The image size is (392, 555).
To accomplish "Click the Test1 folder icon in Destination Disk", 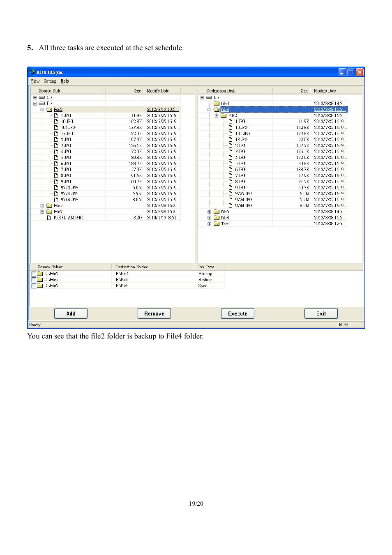I will click(x=217, y=224).
